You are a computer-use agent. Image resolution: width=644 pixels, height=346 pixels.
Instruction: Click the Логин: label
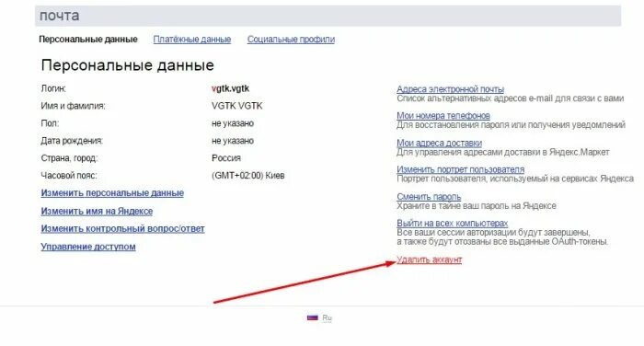[53, 88]
